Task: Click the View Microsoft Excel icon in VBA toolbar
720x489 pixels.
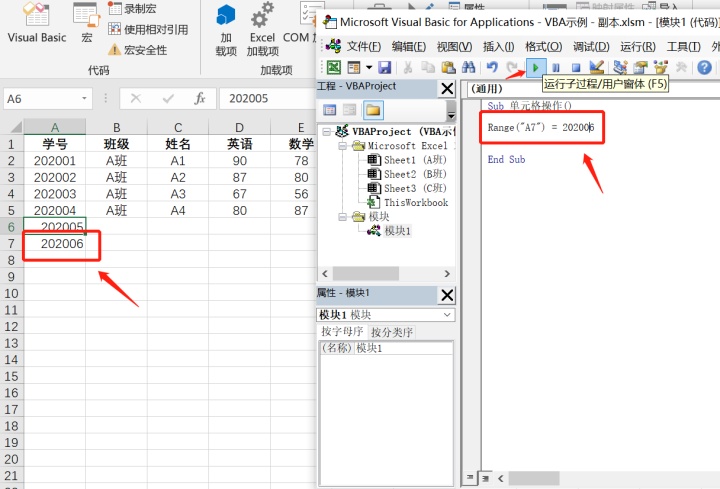Action: (334, 68)
